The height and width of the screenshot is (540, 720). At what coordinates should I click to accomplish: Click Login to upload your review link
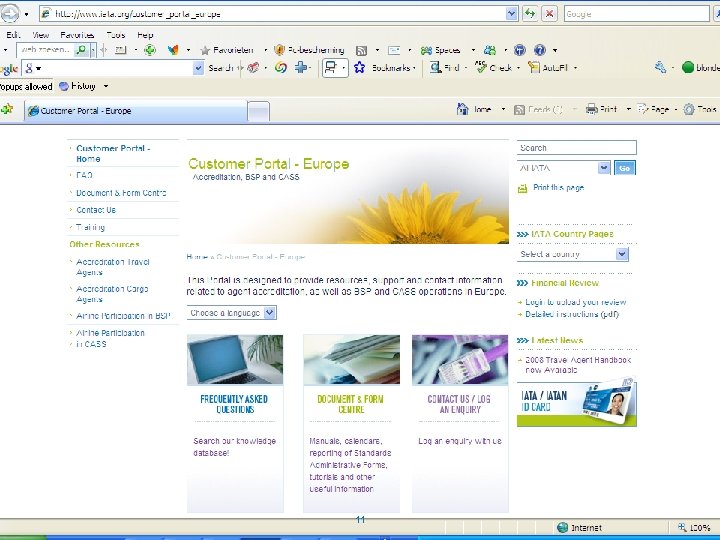[576, 302]
